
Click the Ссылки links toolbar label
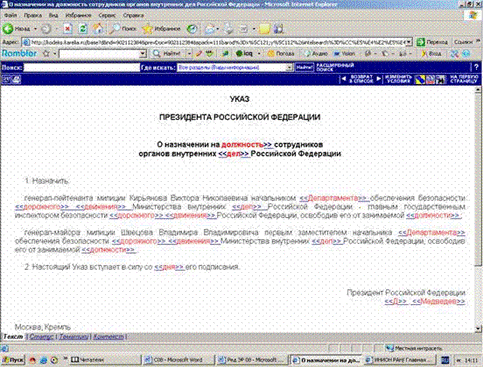[x=463, y=42]
